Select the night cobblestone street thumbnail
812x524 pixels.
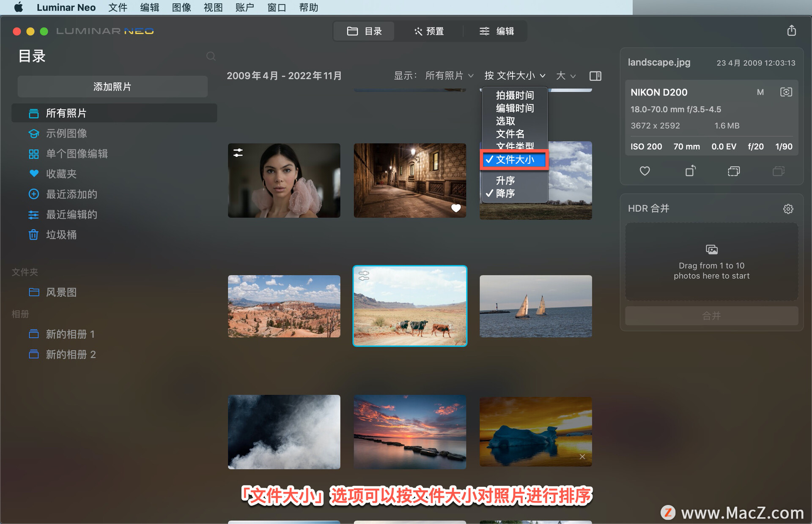pos(410,180)
